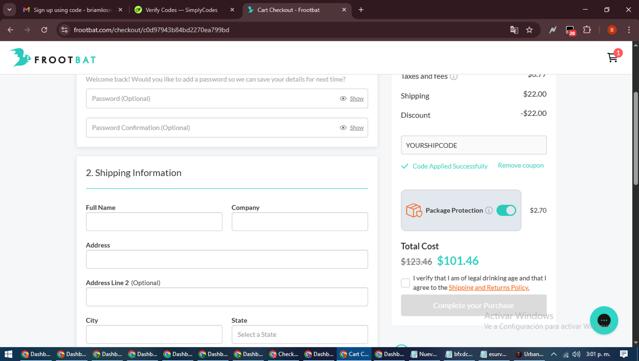Click the package protection box icon
Image resolution: width=639 pixels, height=361 pixels.
[413, 210]
